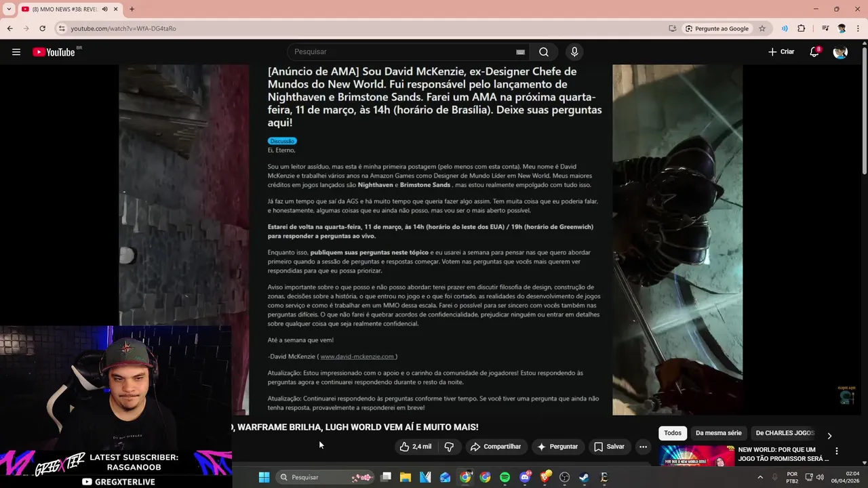Dislike the video with thumbs-down button
Viewport: 868px width, 488px height.
pos(449,447)
